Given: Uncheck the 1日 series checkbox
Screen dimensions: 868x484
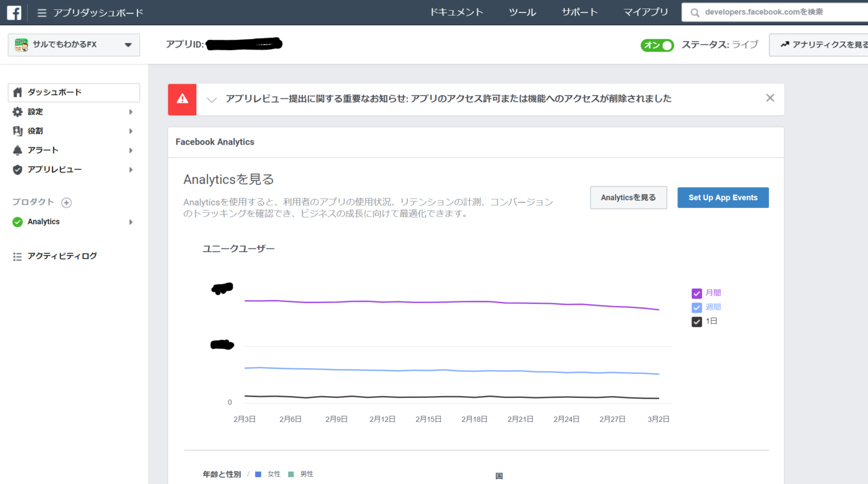Looking at the screenshot, I should pyautogui.click(x=697, y=322).
